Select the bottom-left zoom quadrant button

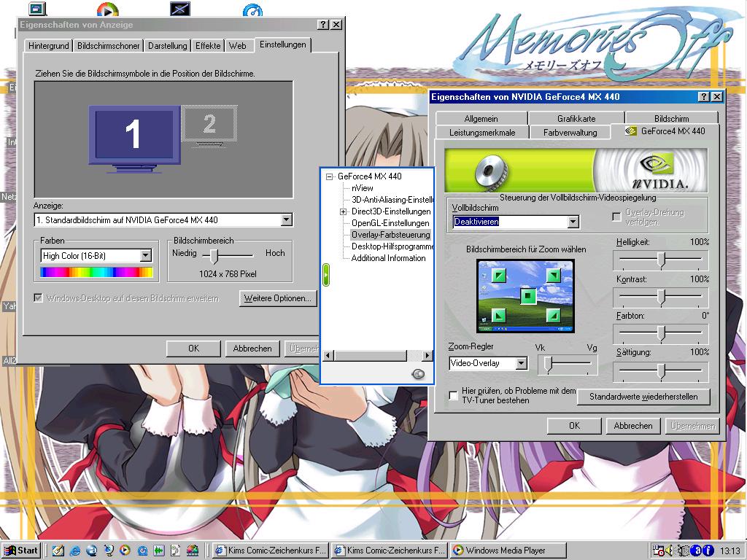click(498, 315)
